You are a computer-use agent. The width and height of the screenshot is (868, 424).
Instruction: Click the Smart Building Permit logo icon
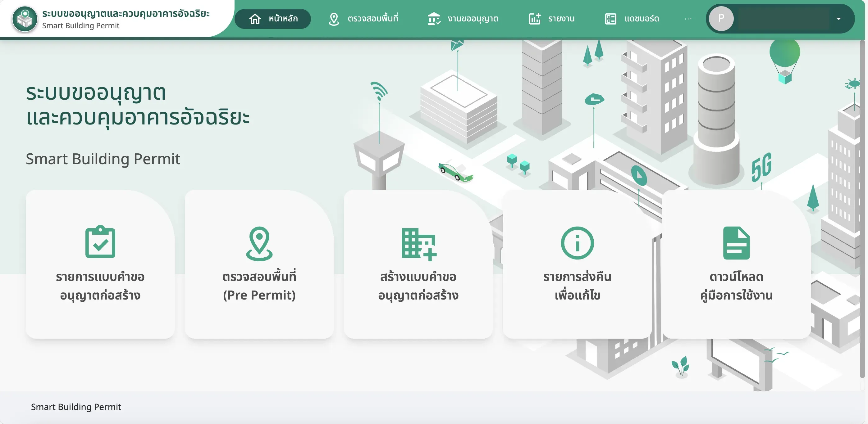click(x=24, y=19)
